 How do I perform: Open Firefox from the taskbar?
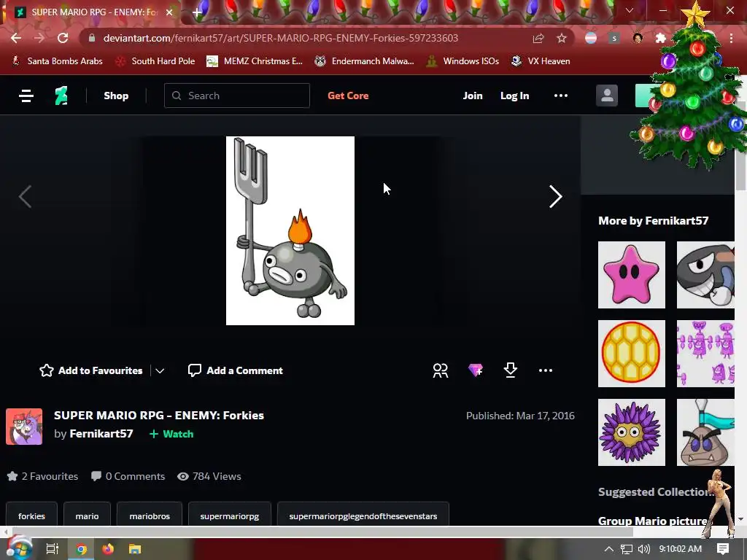108,549
